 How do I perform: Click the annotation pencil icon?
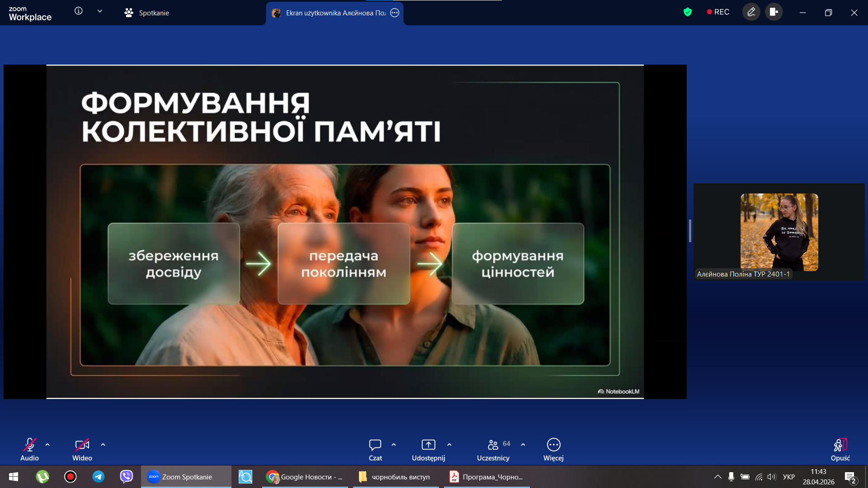(751, 12)
